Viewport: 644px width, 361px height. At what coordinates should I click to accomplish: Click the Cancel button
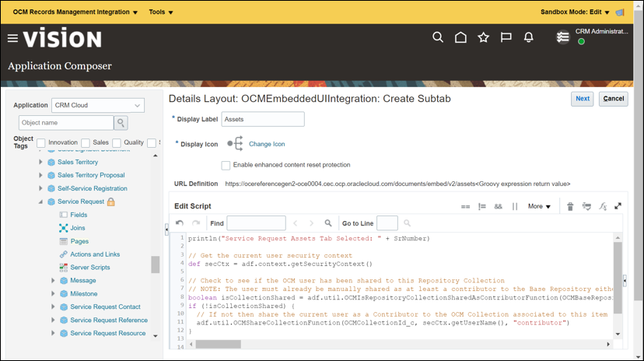[613, 99]
